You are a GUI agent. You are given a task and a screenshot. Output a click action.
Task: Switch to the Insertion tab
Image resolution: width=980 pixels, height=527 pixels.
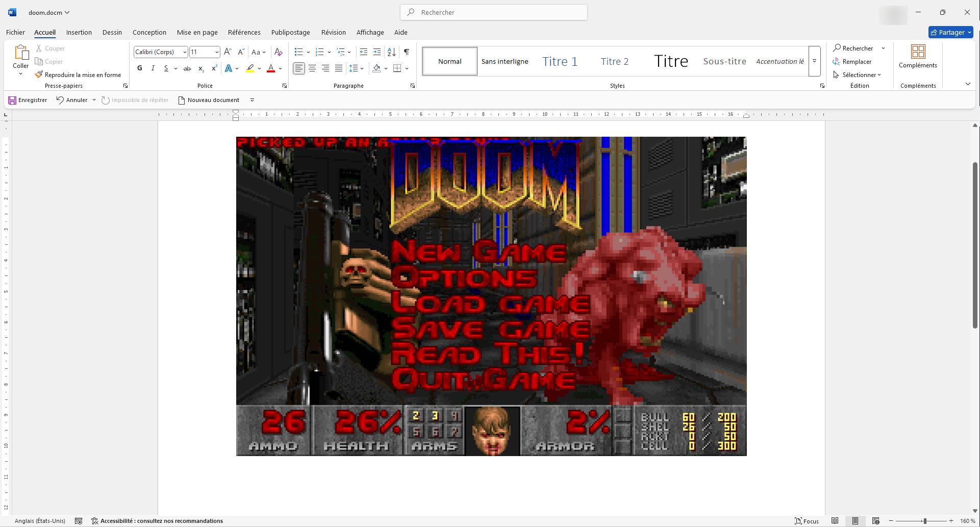click(x=79, y=32)
